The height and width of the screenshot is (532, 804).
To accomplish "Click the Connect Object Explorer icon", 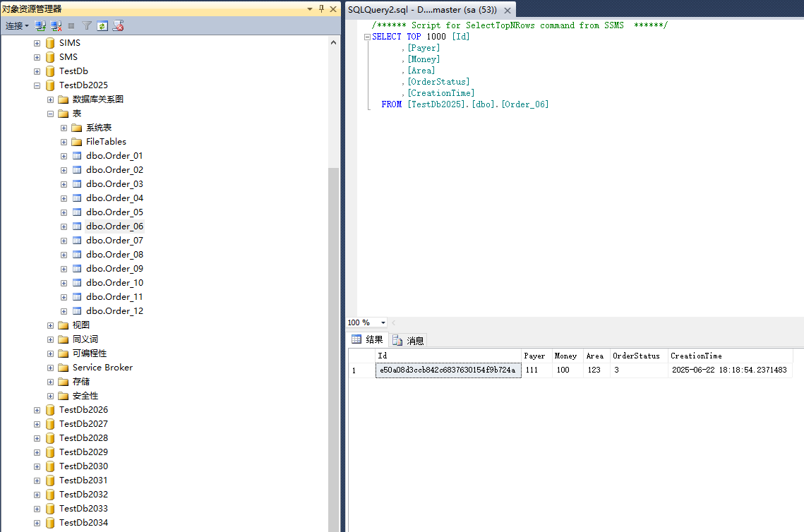I will pyautogui.click(x=41, y=25).
